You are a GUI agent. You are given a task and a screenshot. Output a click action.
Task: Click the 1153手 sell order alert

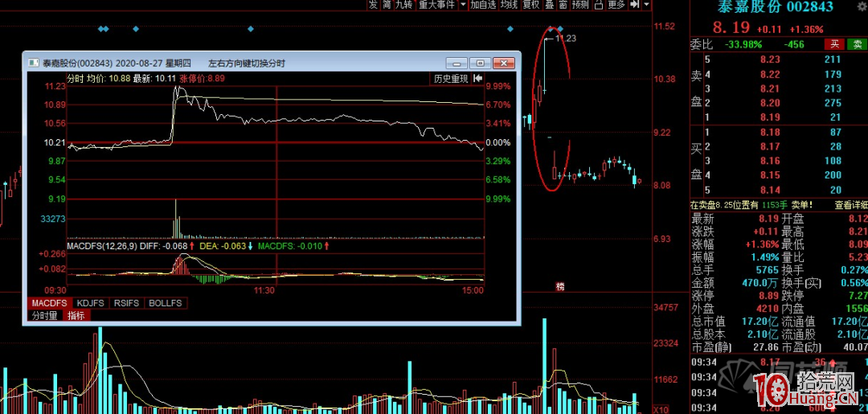click(773, 205)
